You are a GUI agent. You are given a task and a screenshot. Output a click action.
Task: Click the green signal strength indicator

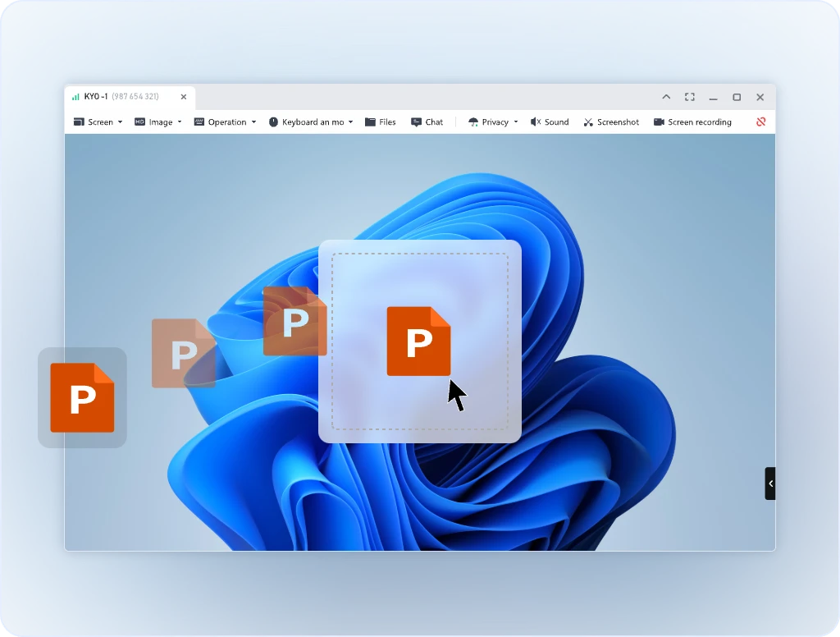point(75,97)
